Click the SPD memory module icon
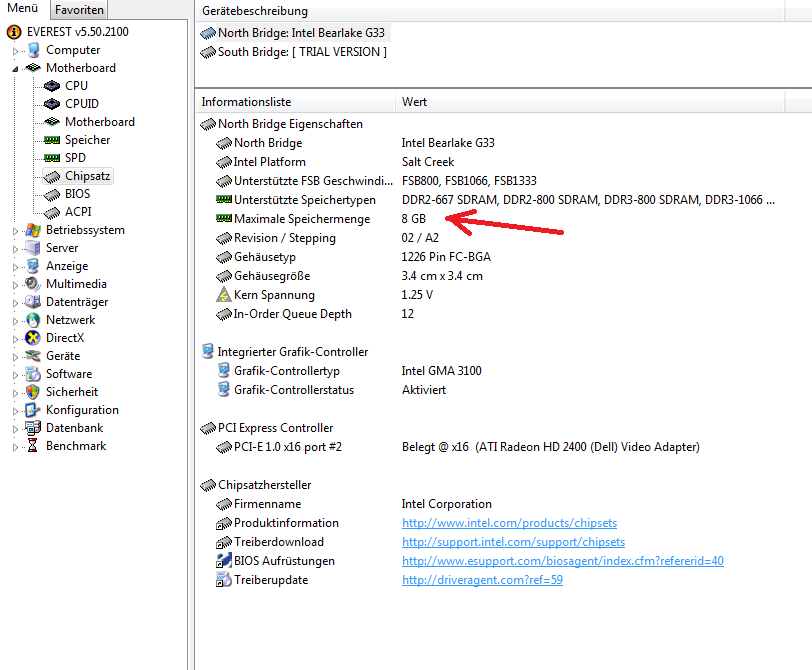 [52, 158]
